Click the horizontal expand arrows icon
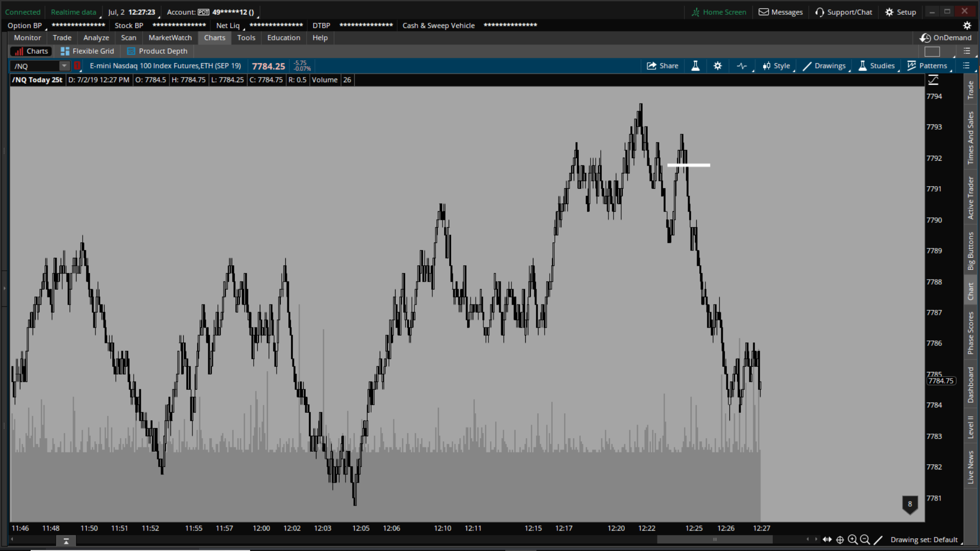The width and height of the screenshot is (980, 551). click(827, 540)
